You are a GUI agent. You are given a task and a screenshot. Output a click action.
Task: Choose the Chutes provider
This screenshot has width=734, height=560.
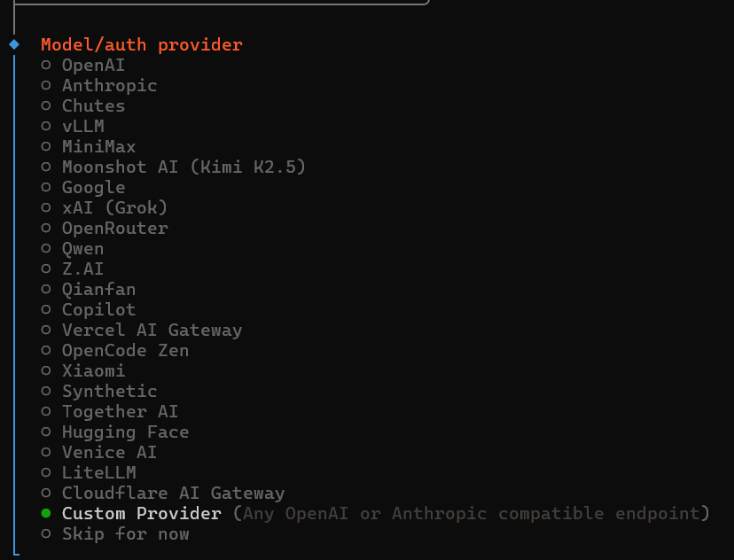(x=93, y=105)
